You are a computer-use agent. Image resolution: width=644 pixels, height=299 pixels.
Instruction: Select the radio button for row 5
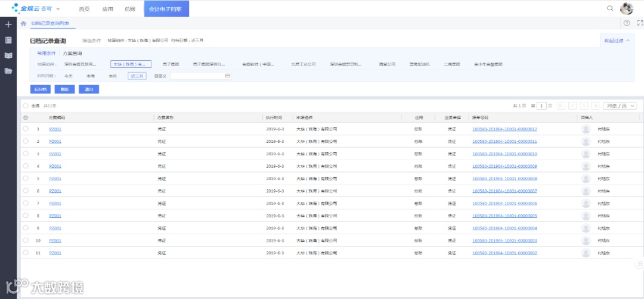26,179
